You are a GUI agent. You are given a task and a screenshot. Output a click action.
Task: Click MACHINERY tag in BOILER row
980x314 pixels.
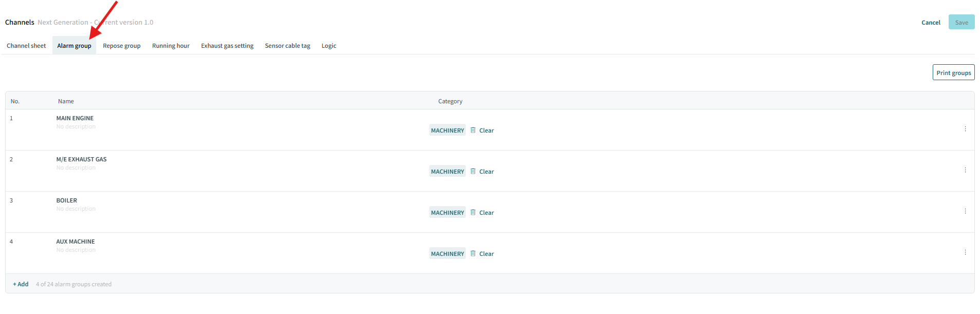pyautogui.click(x=447, y=212)
